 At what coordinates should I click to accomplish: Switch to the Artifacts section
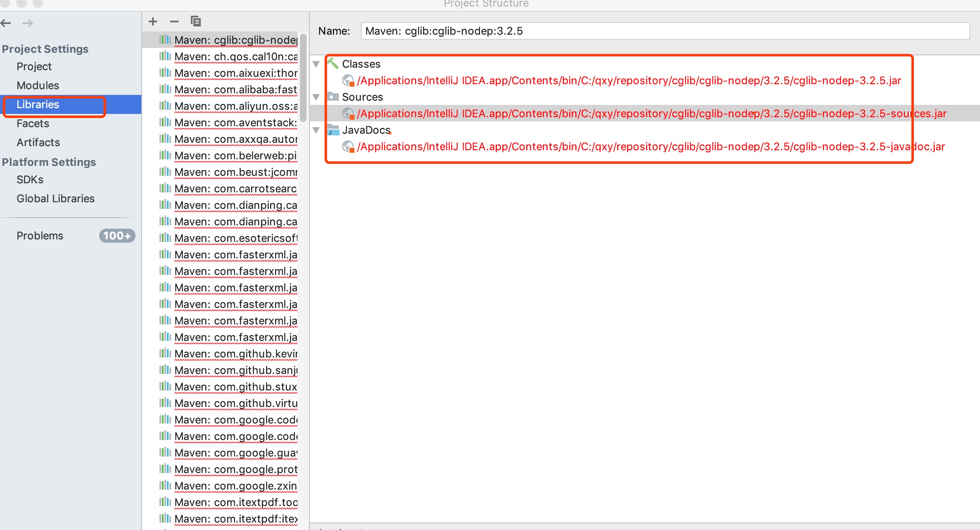point(38,142)
